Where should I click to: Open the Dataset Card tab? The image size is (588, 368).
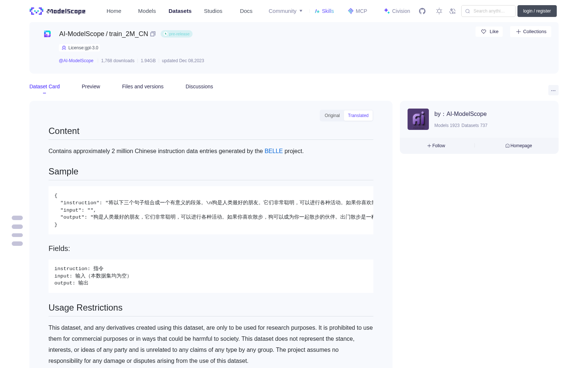coord(44,86)
